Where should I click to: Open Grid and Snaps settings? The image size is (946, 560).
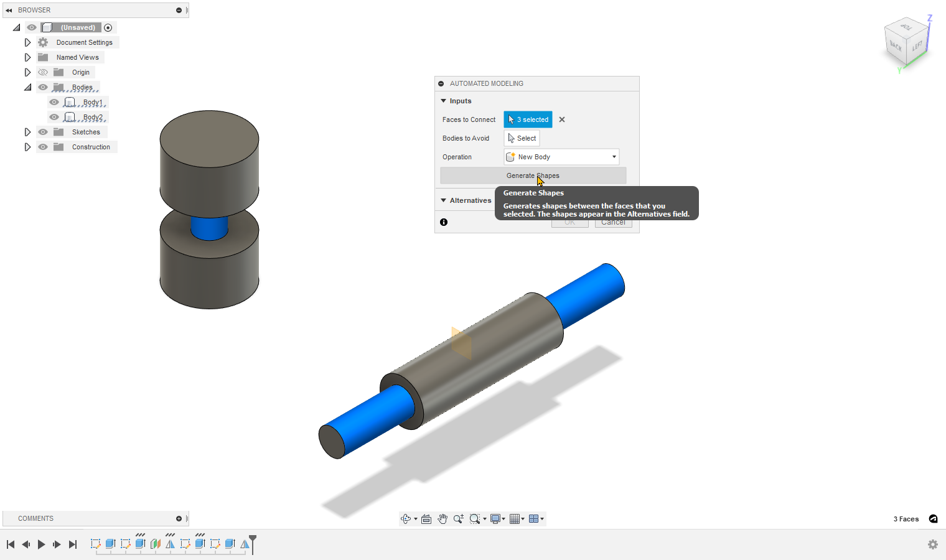click(x=515, y=519)
